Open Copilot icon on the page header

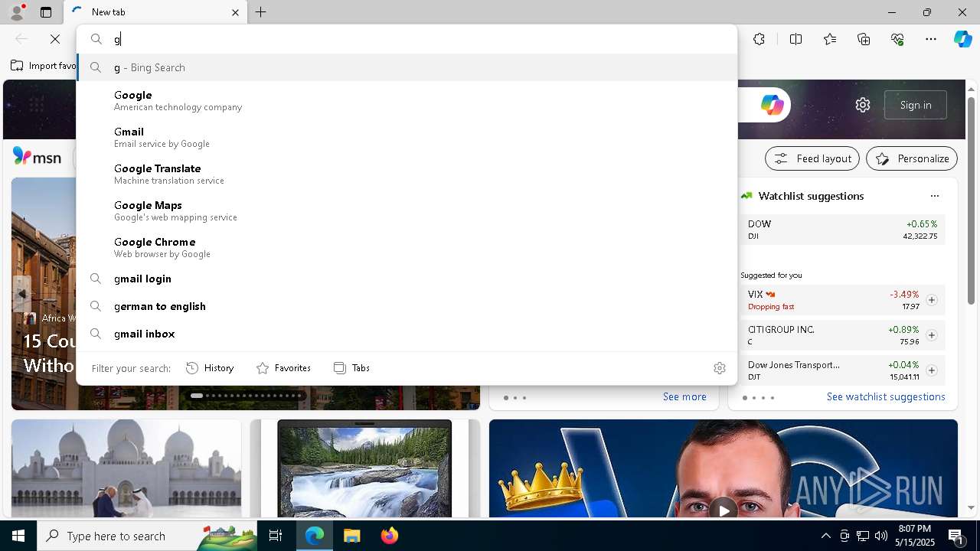click(x=772, y=105)
